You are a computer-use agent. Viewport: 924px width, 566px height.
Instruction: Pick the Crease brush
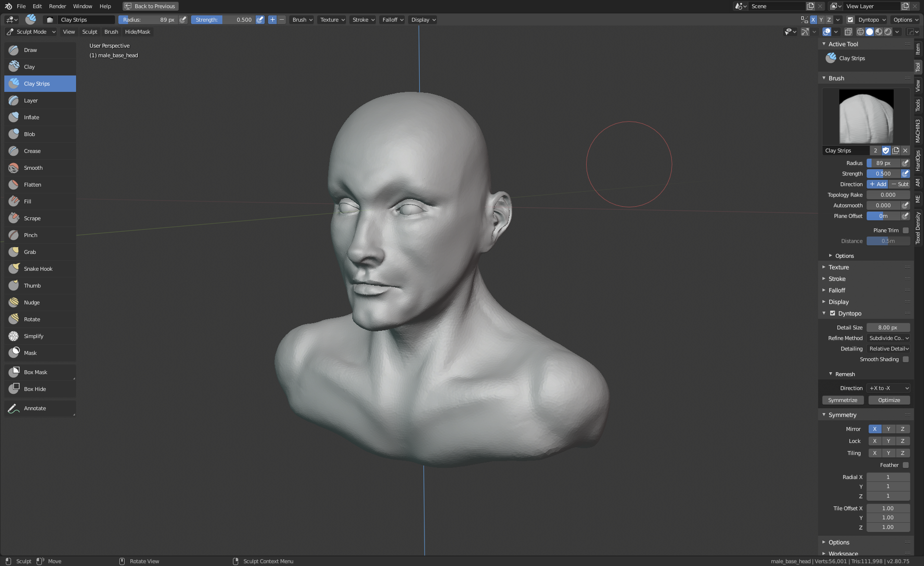(x=32, y=151)
